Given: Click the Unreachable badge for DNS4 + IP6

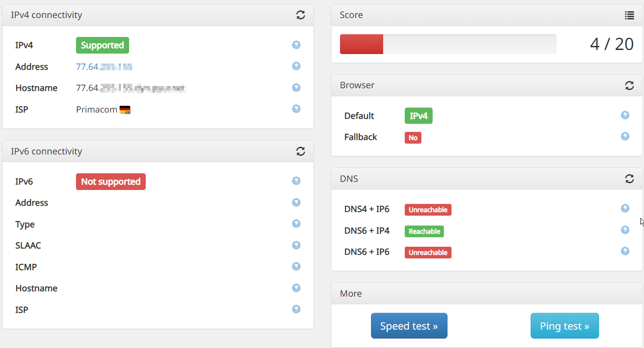Looking at the screenshot, I should 428,210.
